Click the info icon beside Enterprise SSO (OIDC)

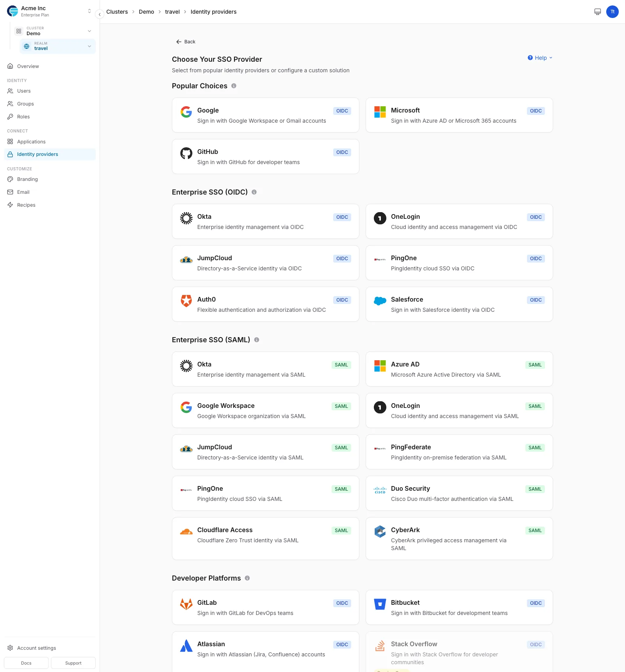point(254,192)
